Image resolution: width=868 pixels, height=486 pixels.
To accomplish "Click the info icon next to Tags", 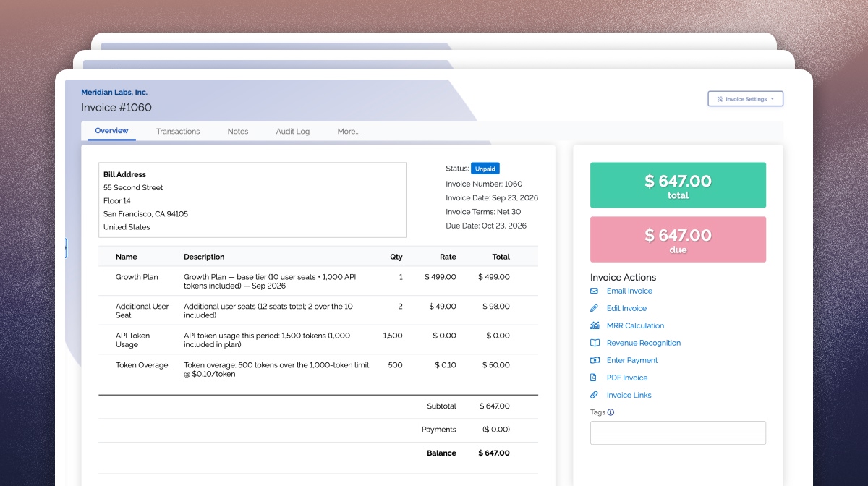I will (x=610, y=412).
